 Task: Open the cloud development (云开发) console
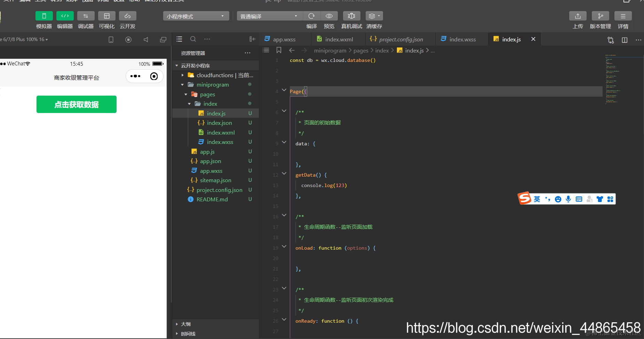pos(127,16)
